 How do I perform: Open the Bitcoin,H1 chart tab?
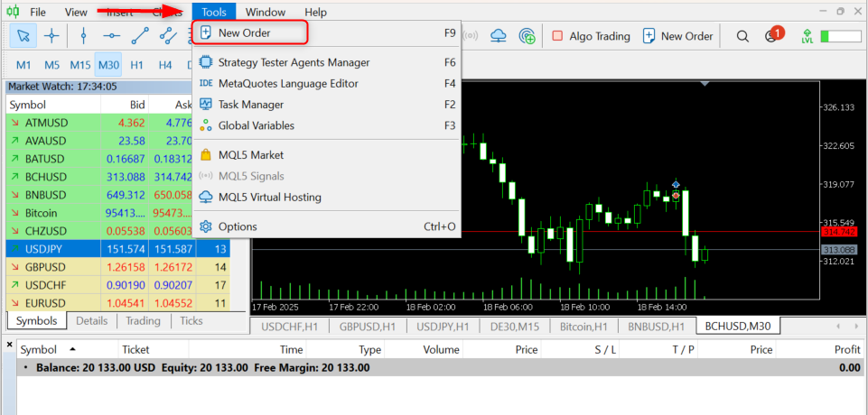click(x=583, y=326)
